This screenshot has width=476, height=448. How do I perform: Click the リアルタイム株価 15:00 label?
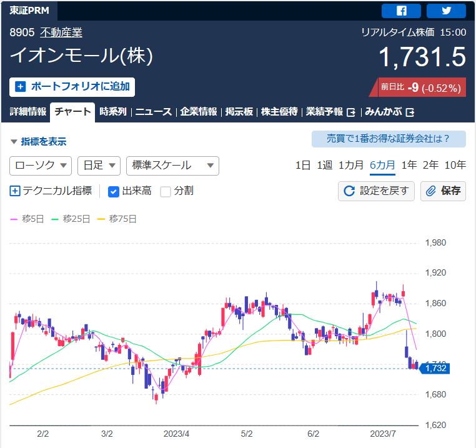pyautogui.click(x=414, y=32)
